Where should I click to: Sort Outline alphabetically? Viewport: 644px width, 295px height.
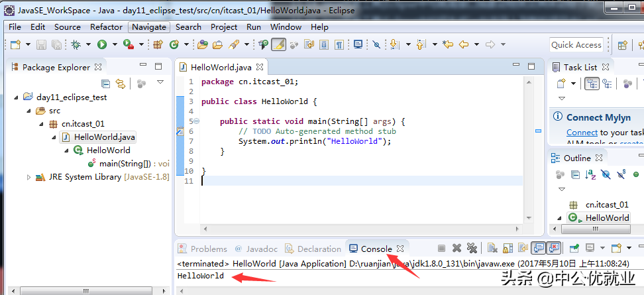tap(589, 175)
